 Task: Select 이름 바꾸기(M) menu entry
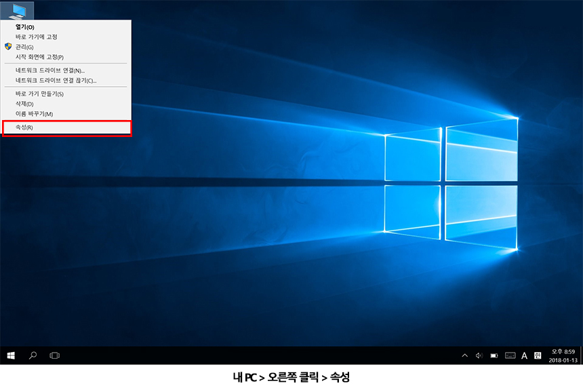point(66,114)
